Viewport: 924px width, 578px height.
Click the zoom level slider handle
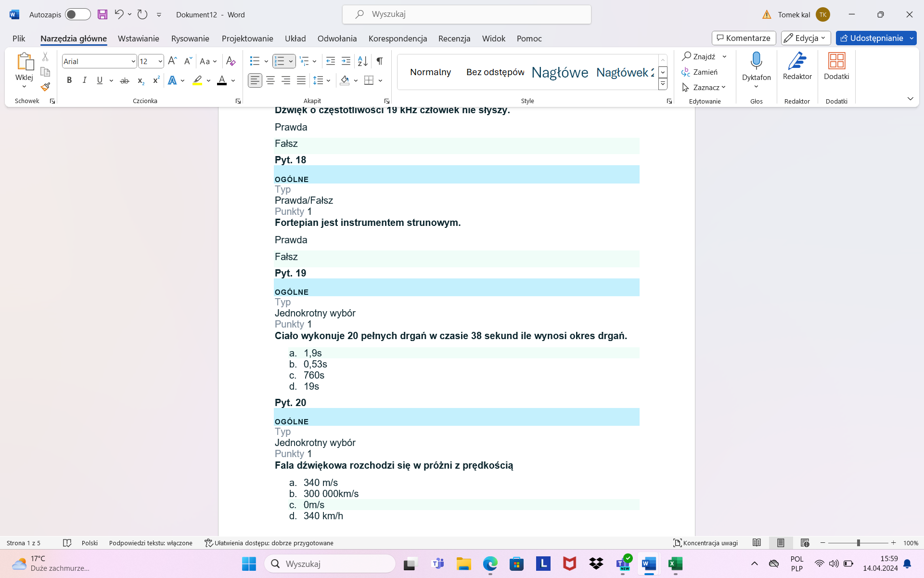(x=858, y=543)
